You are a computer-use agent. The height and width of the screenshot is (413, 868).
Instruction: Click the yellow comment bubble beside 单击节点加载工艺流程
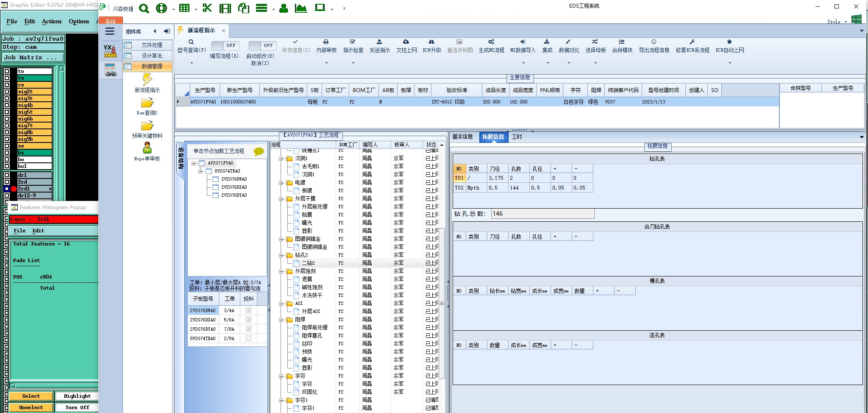click(259, 151)
